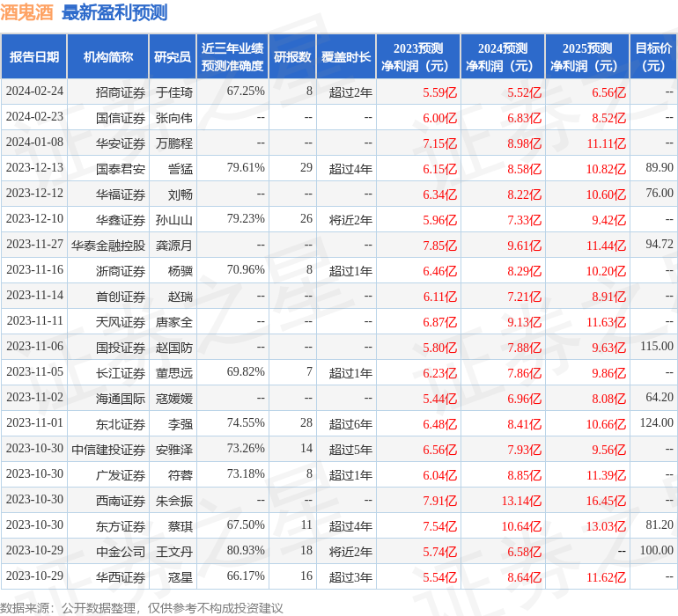The width and height of the screenshot is (678, 616).
Task: Click researcher name 符蓉
Action: [181, 474]
